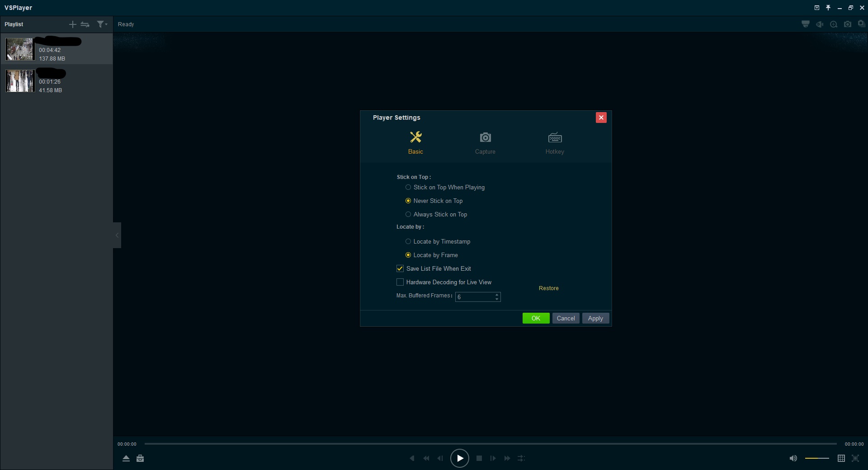Click the Play button

[x=459, y=458]
